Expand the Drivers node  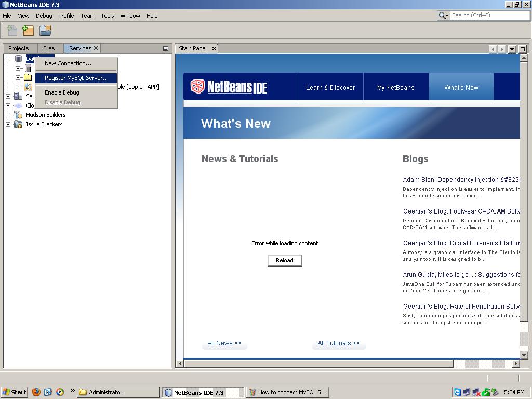coord(18,77)
